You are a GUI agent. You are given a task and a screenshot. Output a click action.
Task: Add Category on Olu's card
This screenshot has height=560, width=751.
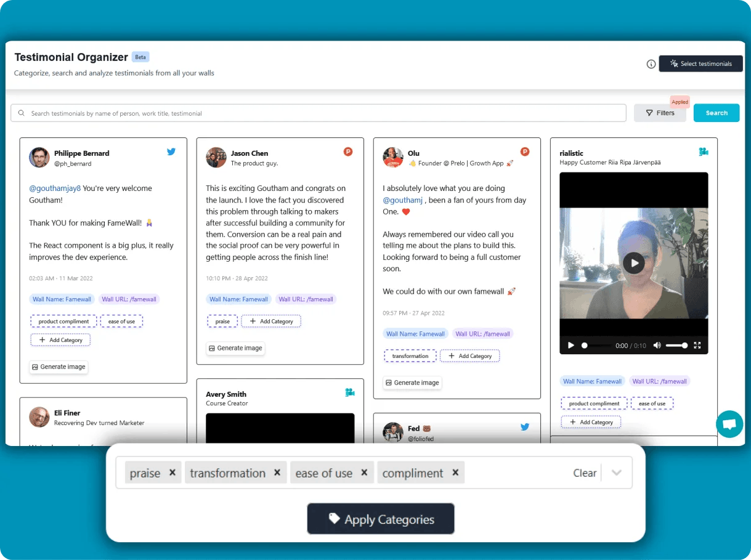tap(470, 355)
